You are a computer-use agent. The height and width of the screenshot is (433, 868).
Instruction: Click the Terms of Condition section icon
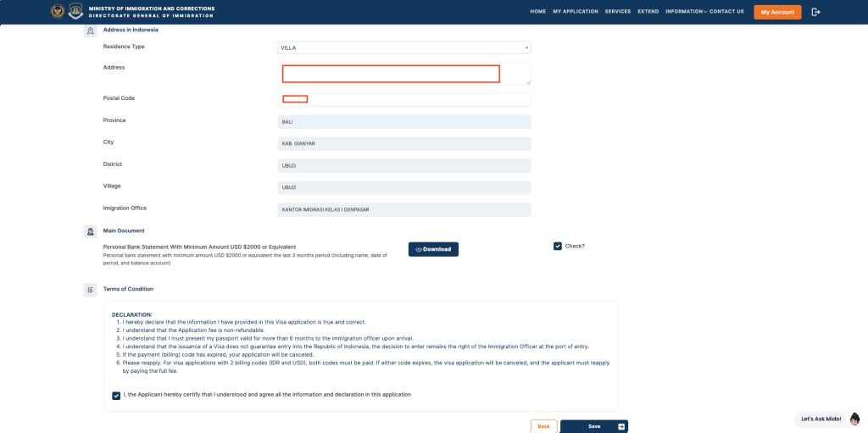click(x=90, y=290)
